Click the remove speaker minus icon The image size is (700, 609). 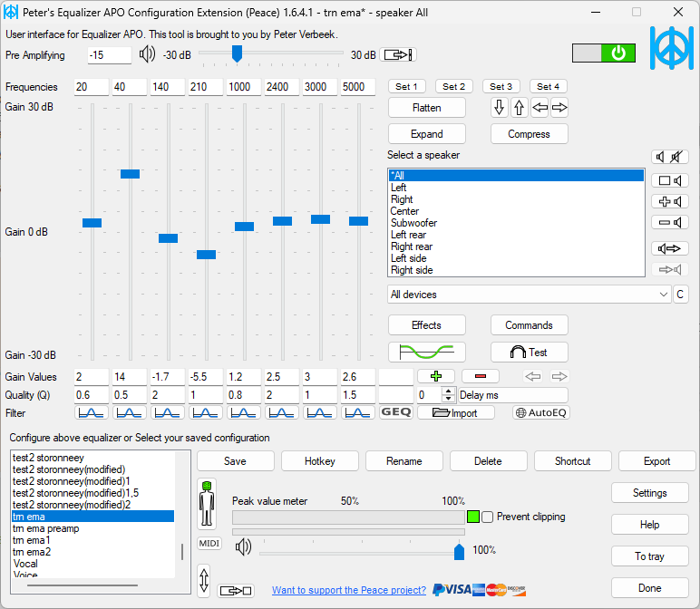[670, 222]
